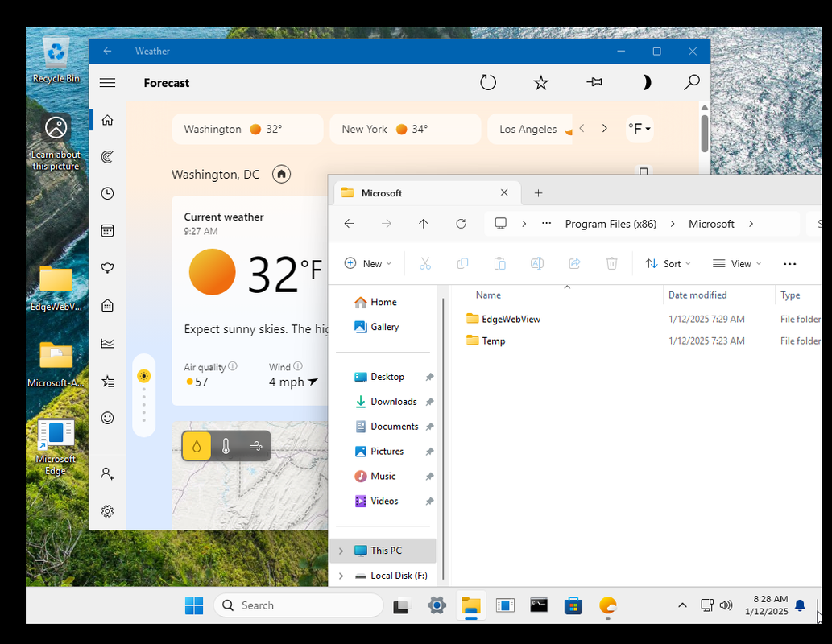Viewport: 832px width, 644px height.
Task: Select the New York 34° location card
Action: [405, 129]
